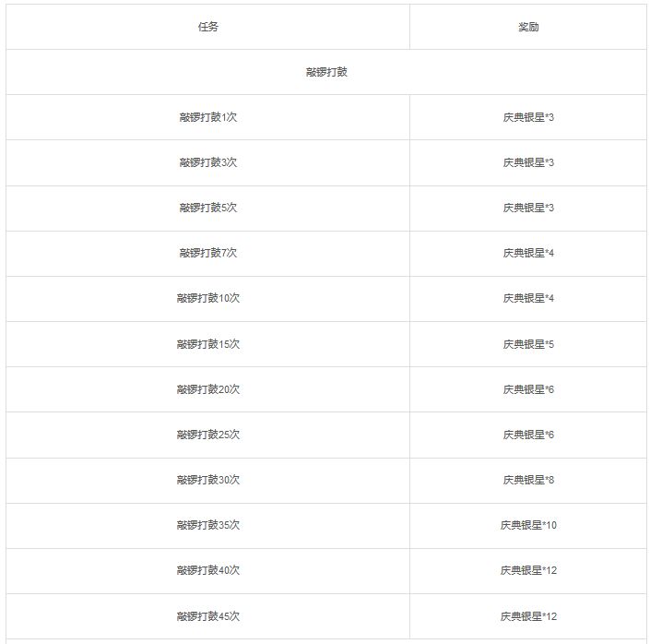The height and width of the screenshot is (644, 650).
Task: Click the 任务 column header
Action: [208, 27]
